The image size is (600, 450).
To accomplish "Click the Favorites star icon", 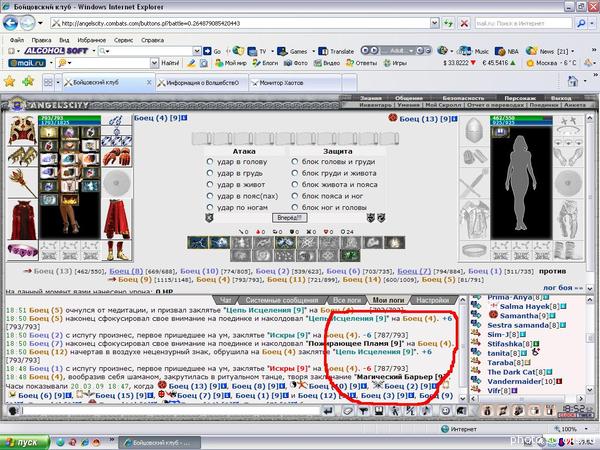I will [10, 81].
